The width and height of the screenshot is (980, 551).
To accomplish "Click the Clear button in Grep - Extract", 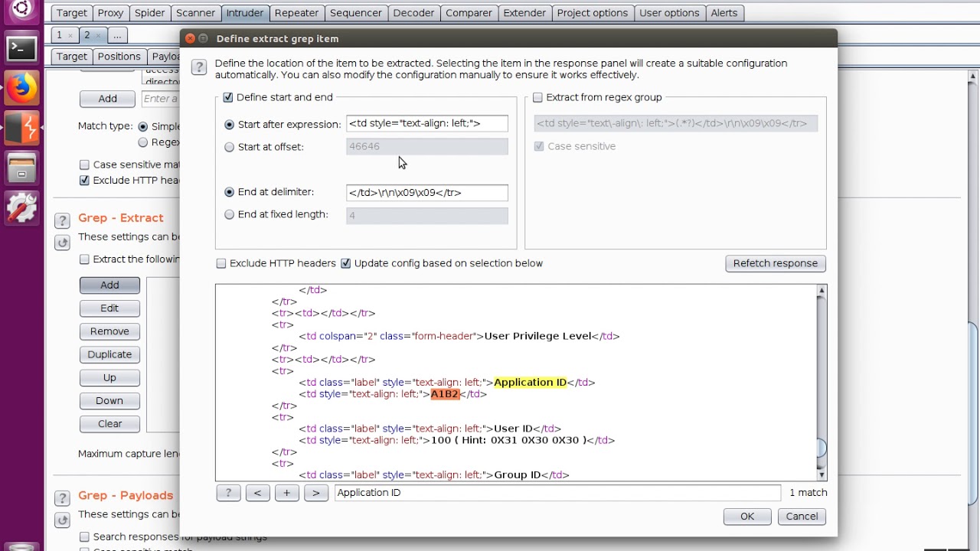I will [x=109, y=424].
